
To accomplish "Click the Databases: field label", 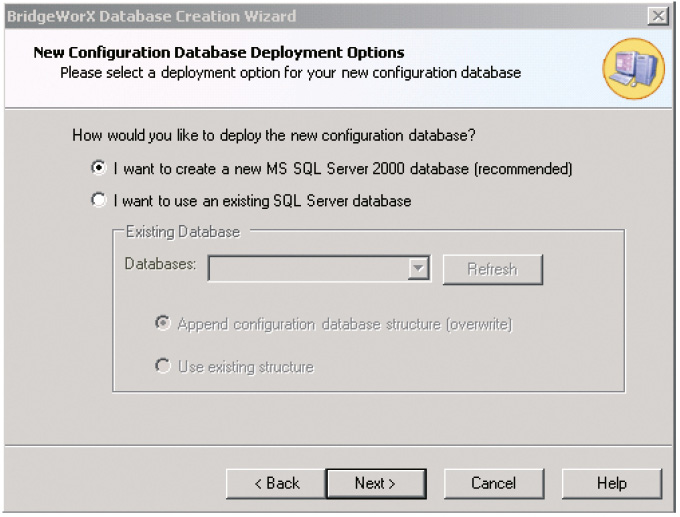I will 160,264.
